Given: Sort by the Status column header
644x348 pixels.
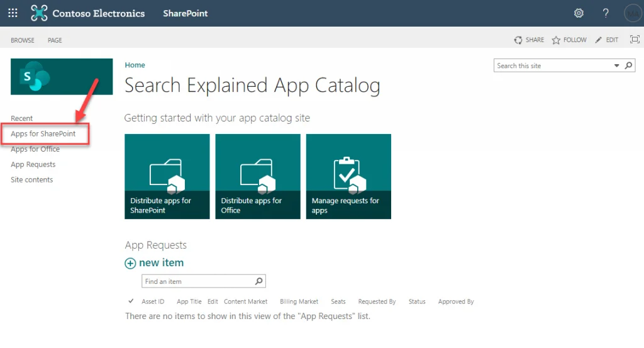Looking at the screenshot, I should click(x=417, y=301).
